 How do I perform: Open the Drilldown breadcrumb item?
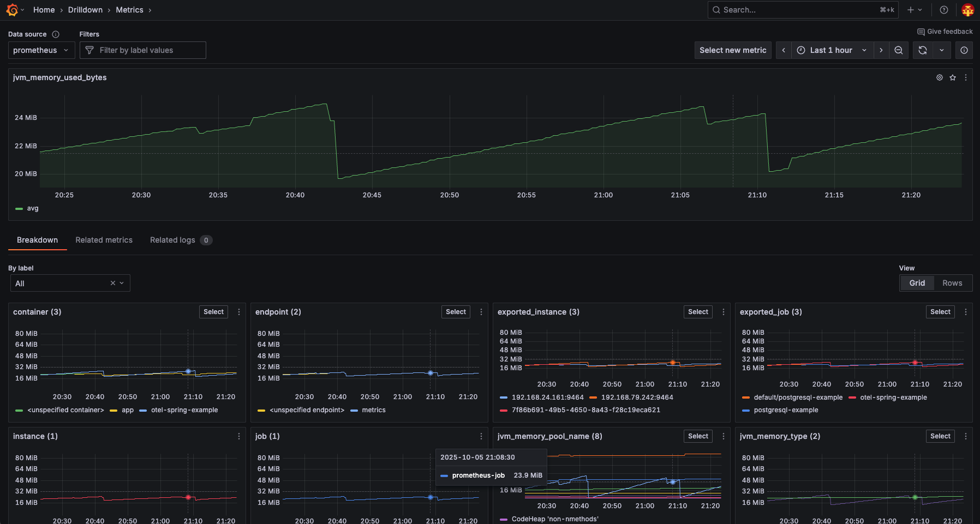[85, 9]
